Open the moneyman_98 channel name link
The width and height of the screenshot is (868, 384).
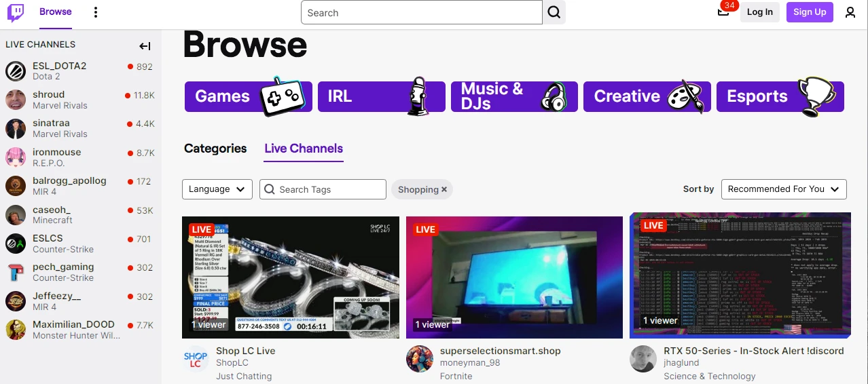(470, 363)
